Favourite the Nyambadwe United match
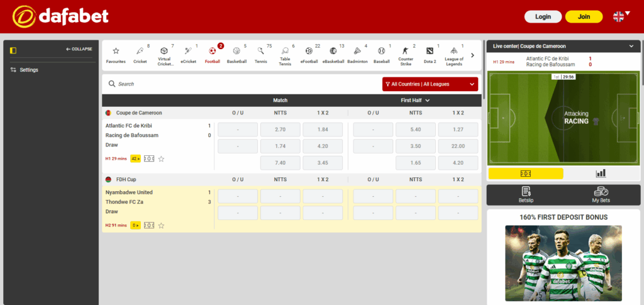 (162, 225)
